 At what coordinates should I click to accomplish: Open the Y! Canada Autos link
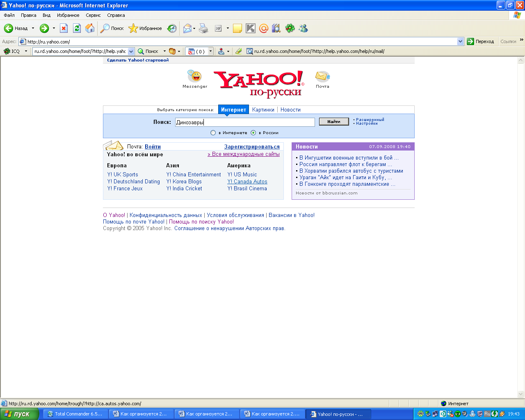[247, 181]
